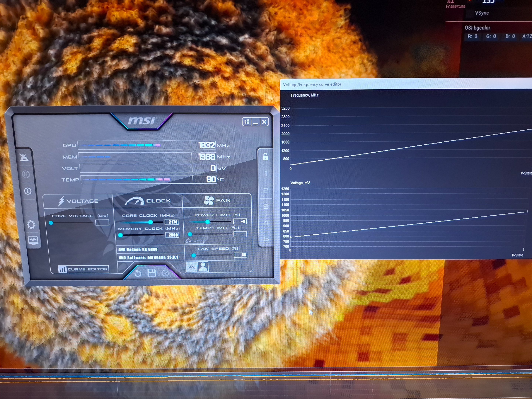Launch Kombustor stress test via K icon
The image size is (532, 399).
26,174
